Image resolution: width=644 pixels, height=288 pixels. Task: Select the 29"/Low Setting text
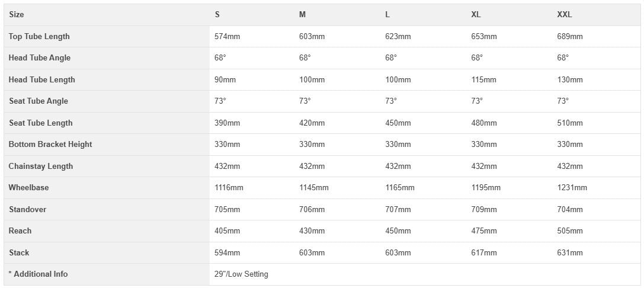[241, 274]
